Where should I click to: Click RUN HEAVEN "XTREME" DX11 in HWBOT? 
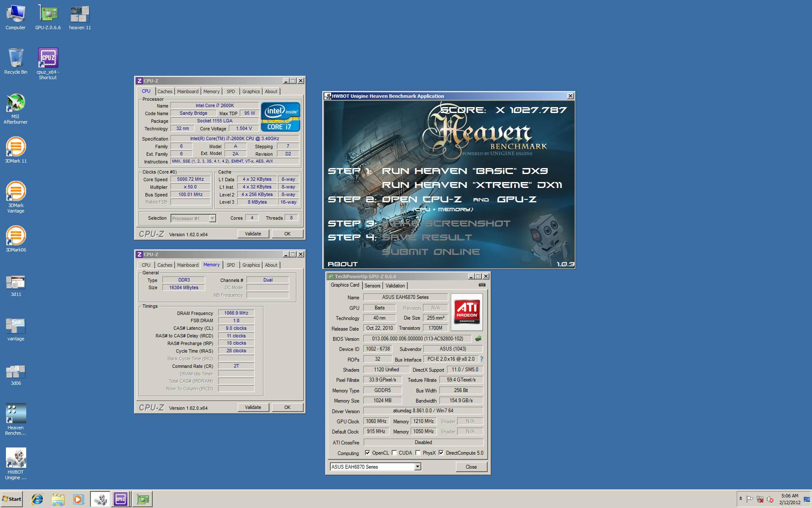point(472,185)
